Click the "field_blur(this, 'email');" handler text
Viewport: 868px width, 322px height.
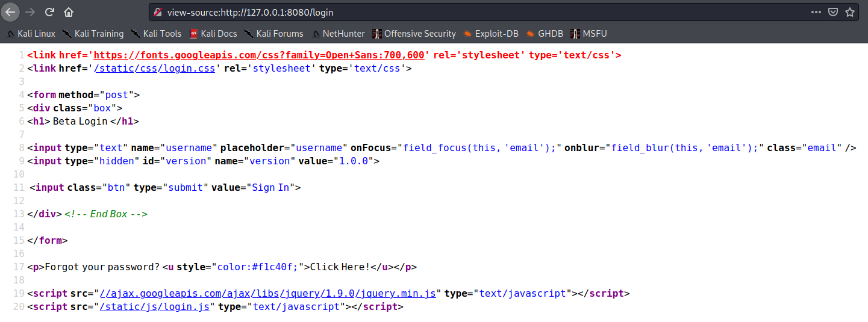tap(687, 147)
